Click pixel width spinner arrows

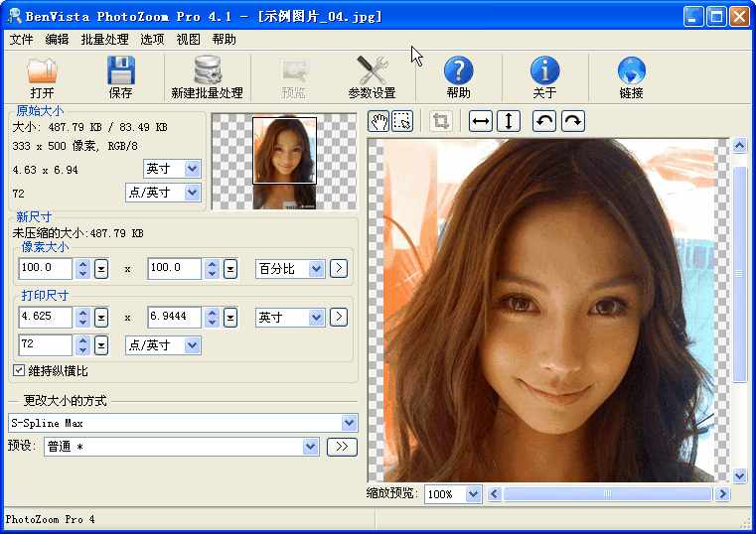pyautogui.click(x=82, y=269)
